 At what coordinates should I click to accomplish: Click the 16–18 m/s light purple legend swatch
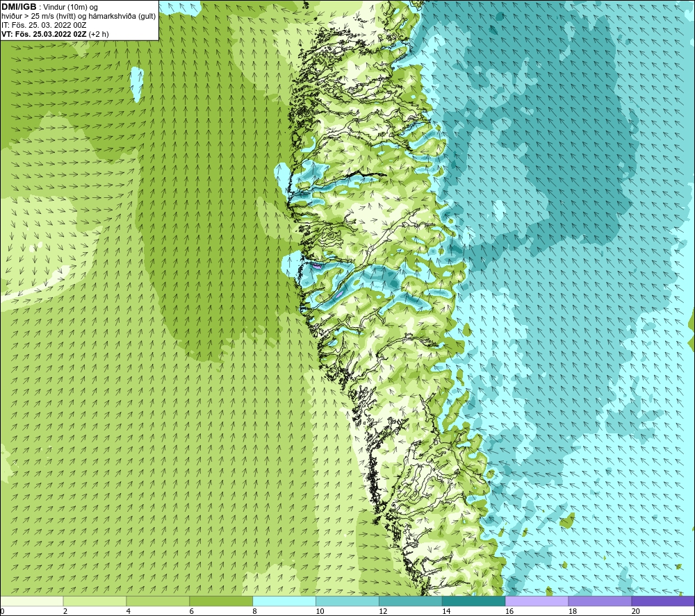(537, 601)
